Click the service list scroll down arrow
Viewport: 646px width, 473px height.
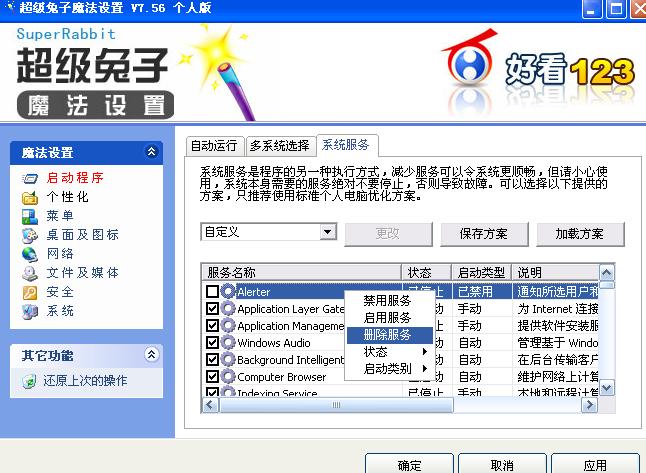click(607, 388)
